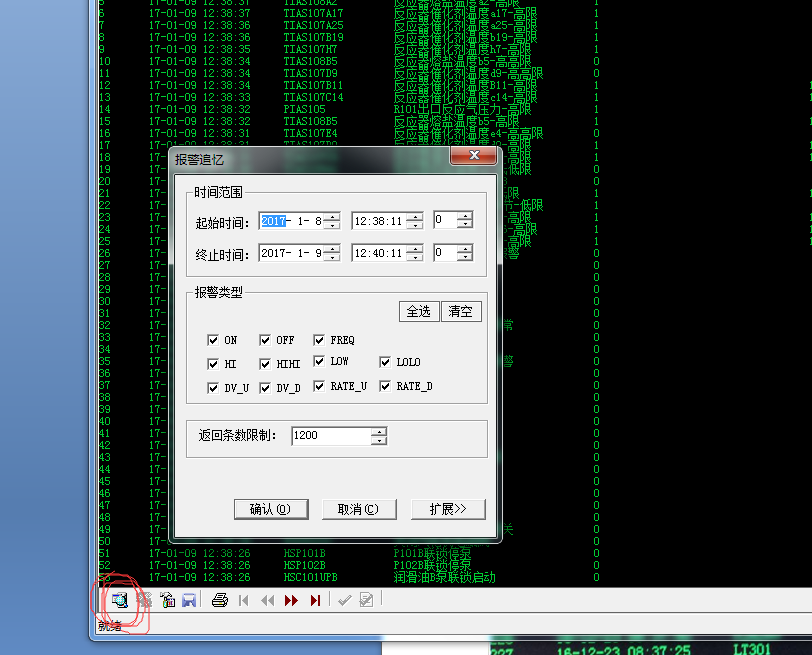Uncheck the HIHI alarm type checkbox
The image size is (812, 655).
267,364
